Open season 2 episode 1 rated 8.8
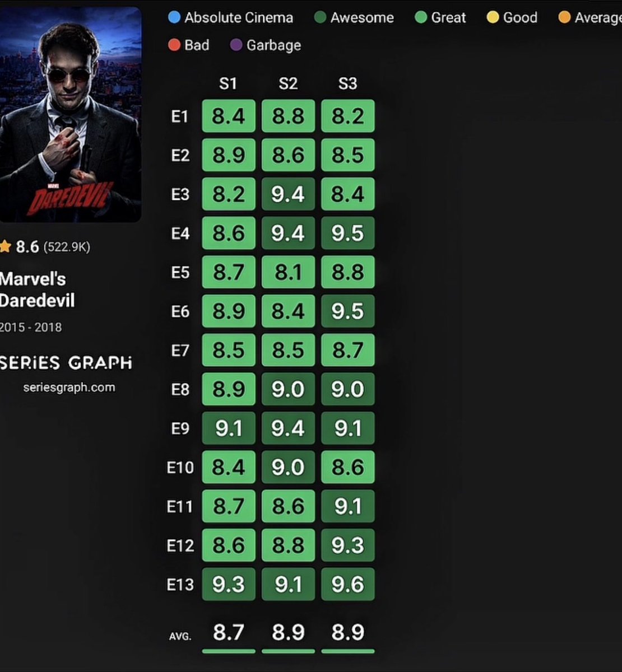The image size is (622, 672). coord(288,116)
